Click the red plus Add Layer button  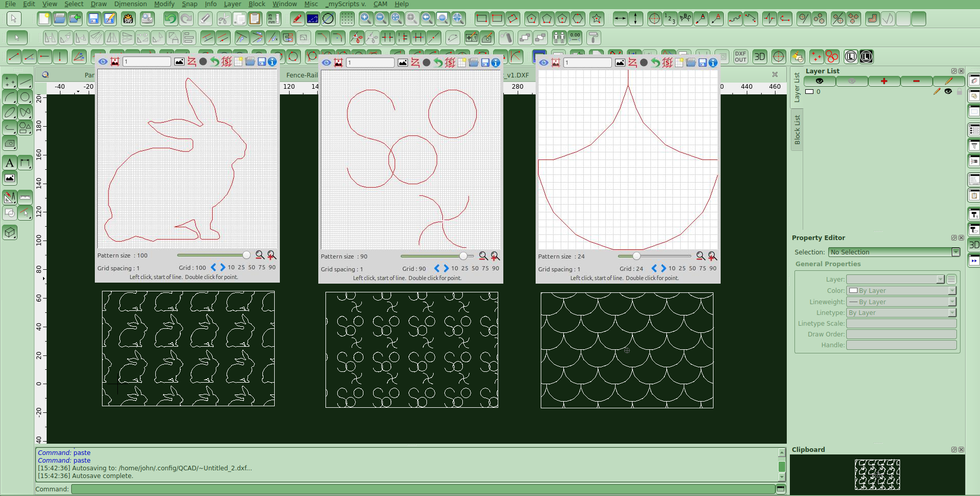pyautogui.click(x=884, y=81)
